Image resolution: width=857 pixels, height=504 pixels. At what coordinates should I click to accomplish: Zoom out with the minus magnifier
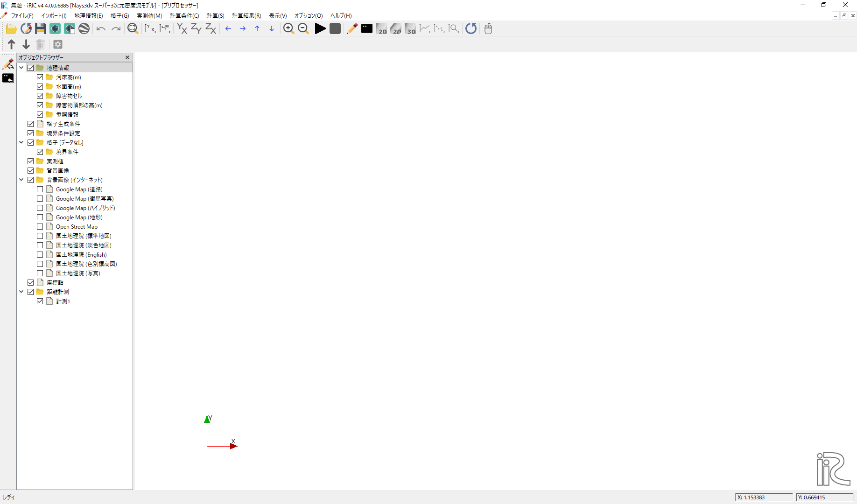(x=303, y=29)
